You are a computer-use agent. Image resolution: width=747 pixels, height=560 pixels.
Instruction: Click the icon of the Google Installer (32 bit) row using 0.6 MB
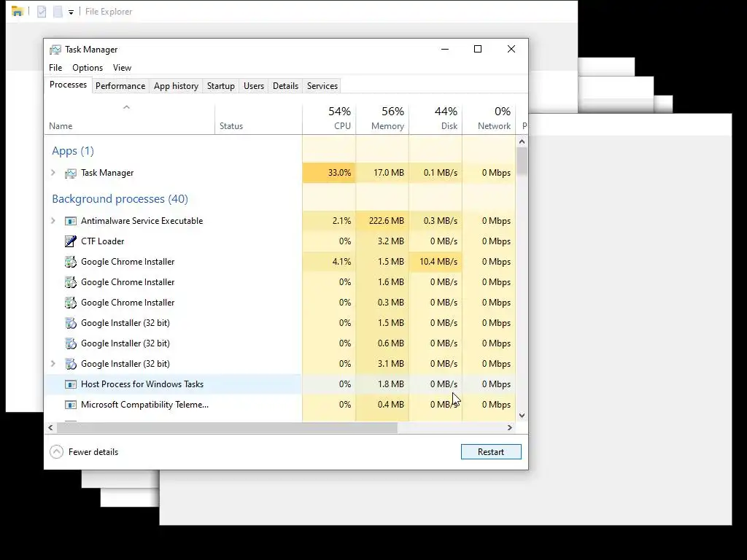point(71,344)
